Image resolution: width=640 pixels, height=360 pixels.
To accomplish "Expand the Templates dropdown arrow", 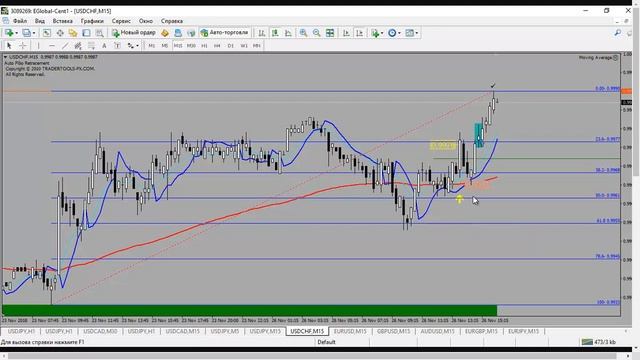I will (x=417, y=33).
